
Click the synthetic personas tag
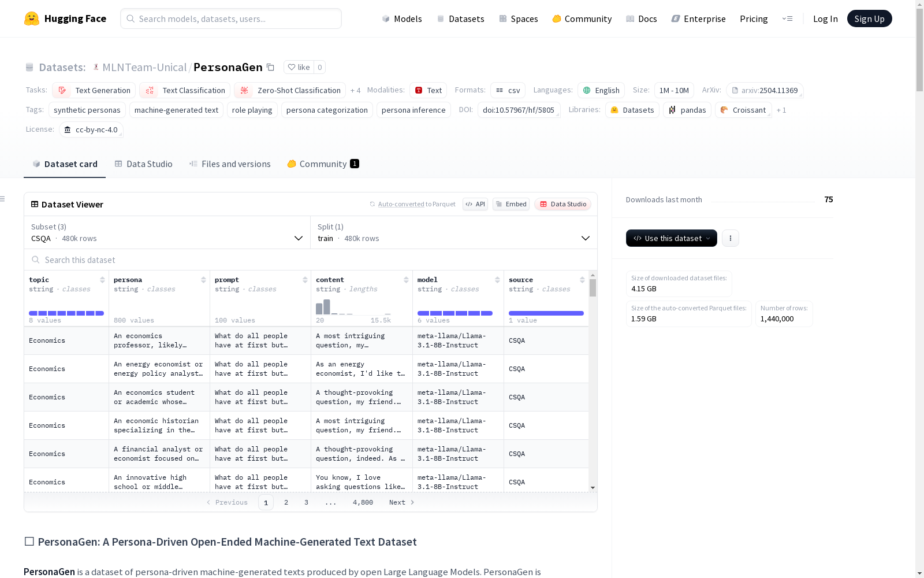(x=87, y=110)
